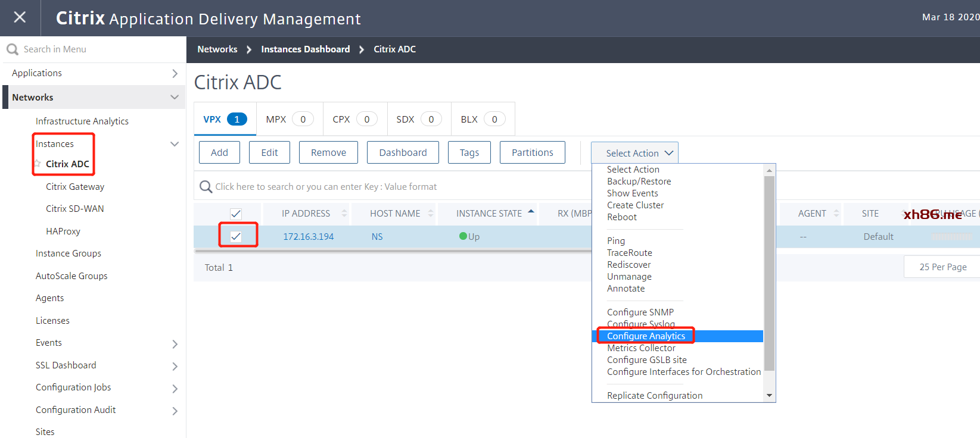980x438 pixels.
Task: Open Instance Groups in the sidebar
Action: click(x=69, y=254)
